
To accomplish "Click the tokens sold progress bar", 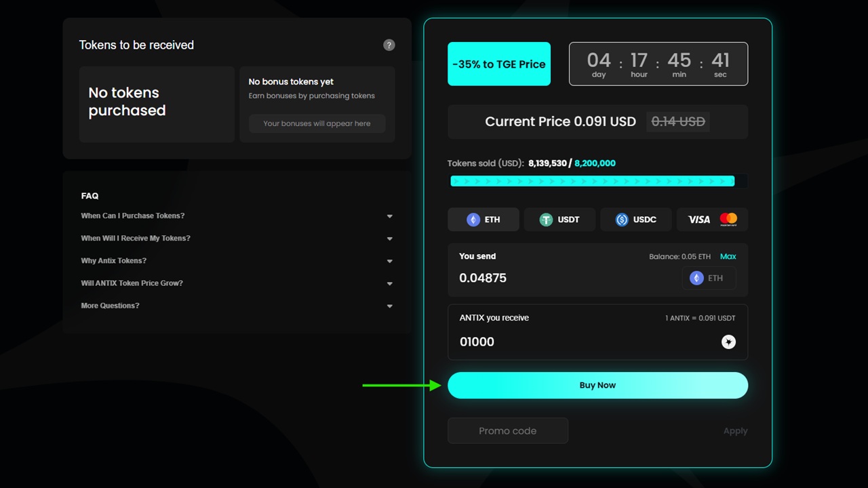I will click(597, 181).
